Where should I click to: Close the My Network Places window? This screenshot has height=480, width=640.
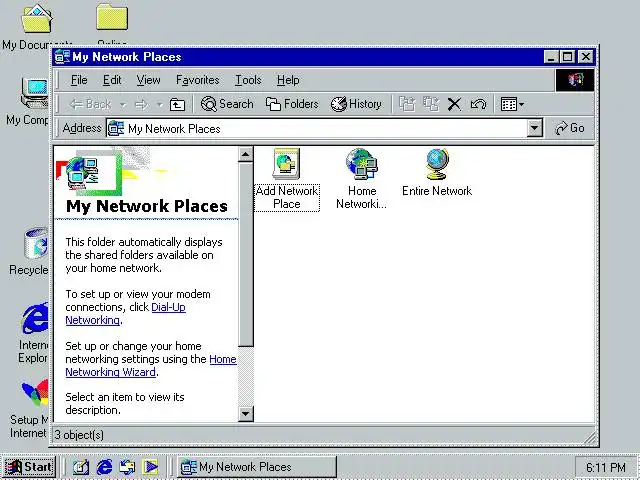[586, 57]
